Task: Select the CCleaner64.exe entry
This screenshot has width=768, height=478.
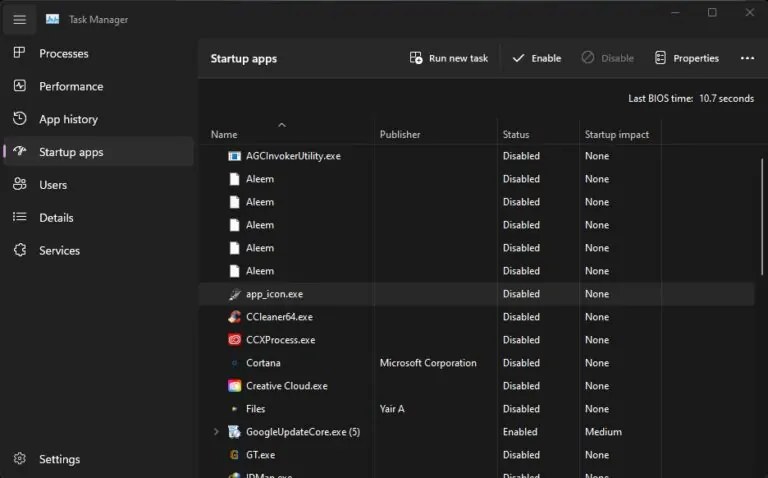Action: tap(279, 317)
